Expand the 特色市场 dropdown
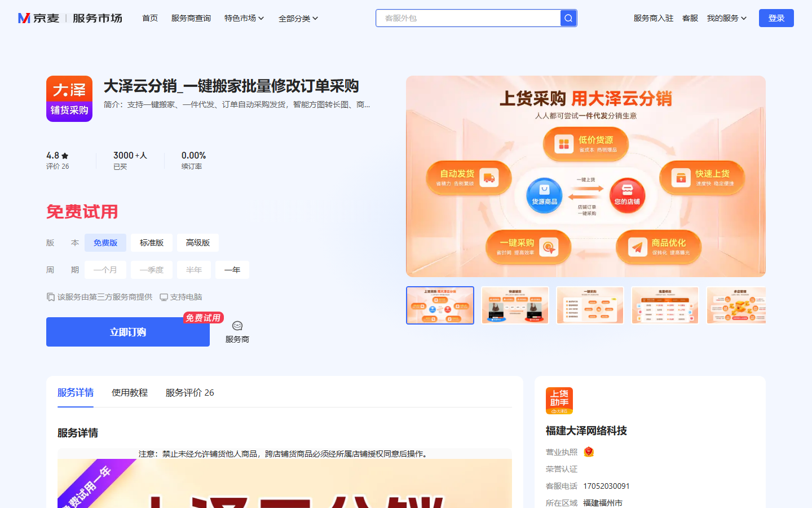Image resolution: width=812 pixels, height=508 pixels. click(244, 18)
